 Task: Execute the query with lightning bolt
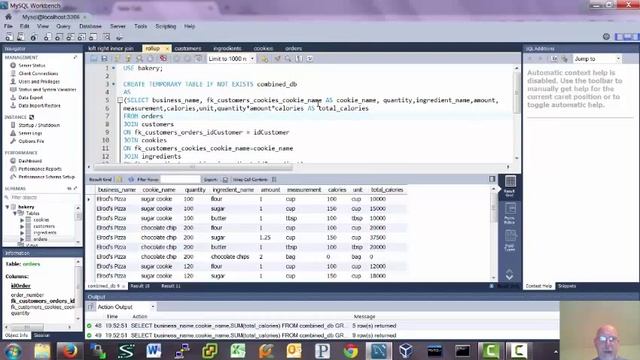pos(117,59)
